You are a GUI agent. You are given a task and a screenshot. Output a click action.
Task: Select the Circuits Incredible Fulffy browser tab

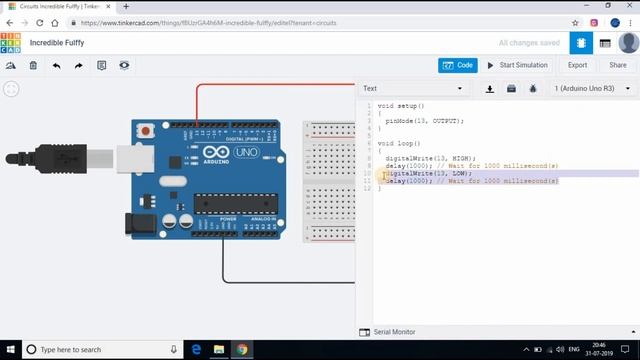pyautogui.click(x=59, y=7)
